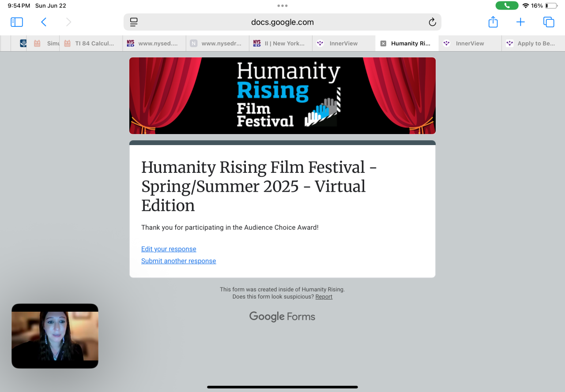
Task: Tap the 9:54 PM clock in status bar
Action: click(x=19, y=6)
